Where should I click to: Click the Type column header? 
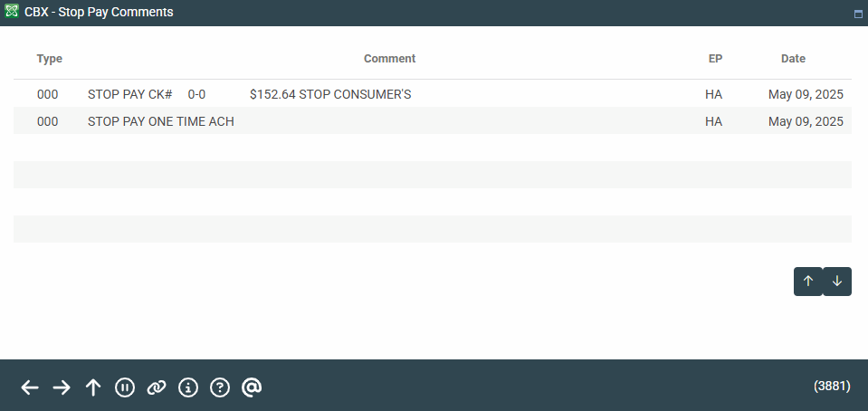(50, 59)
